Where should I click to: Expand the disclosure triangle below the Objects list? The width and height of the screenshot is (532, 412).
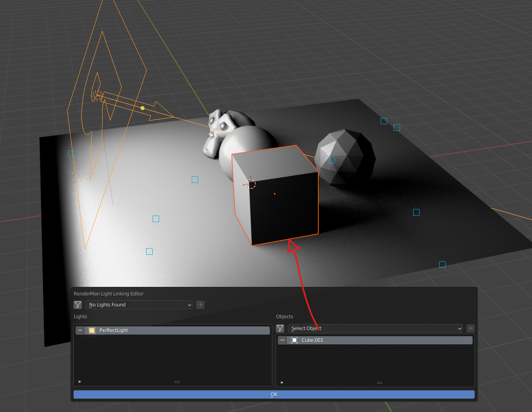(x=282, y=382)
